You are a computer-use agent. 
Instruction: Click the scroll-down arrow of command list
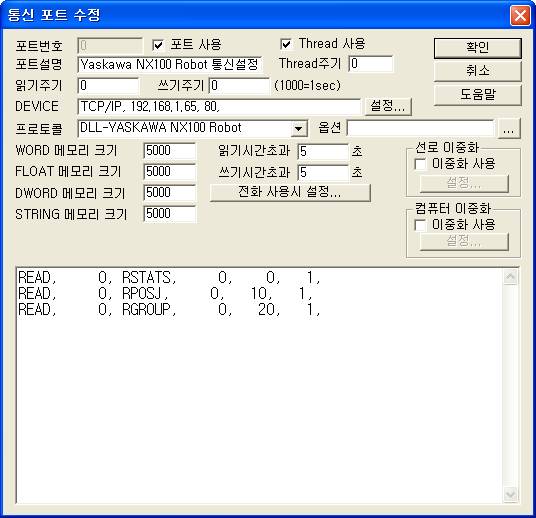click(510, 494)
